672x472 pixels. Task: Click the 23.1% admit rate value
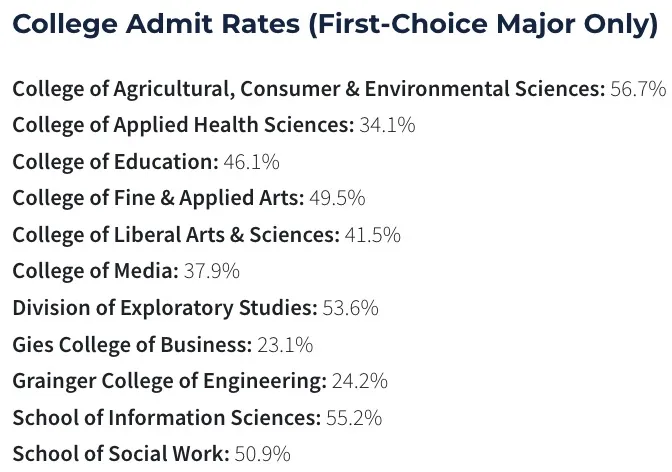click(x=284, y=345)
